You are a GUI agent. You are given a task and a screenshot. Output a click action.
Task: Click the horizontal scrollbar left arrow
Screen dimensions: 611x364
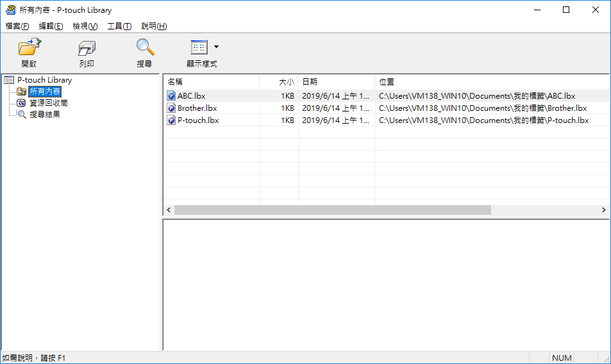click(169, 210)
